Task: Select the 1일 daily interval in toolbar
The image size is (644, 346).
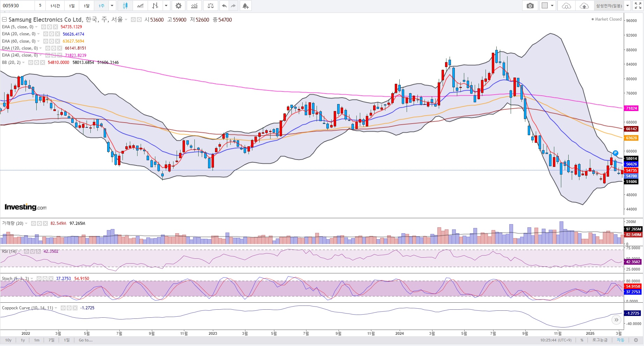Action: pyautogui.click(x=72, y=6)
